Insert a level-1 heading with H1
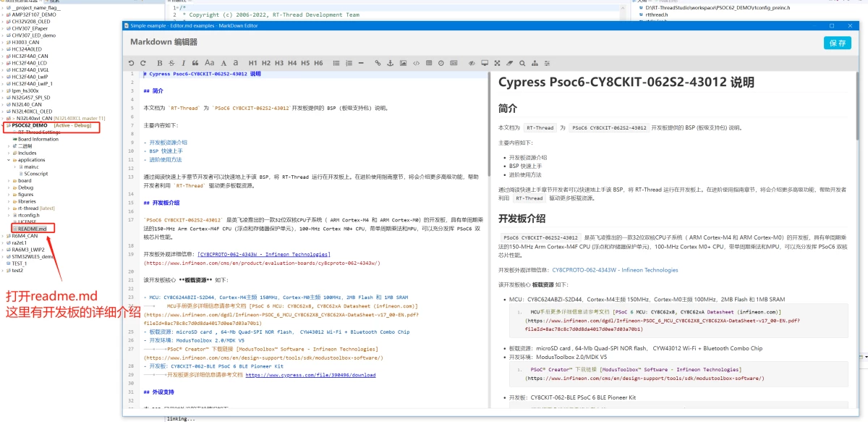868x422 pixels. [x=253, y=63]
